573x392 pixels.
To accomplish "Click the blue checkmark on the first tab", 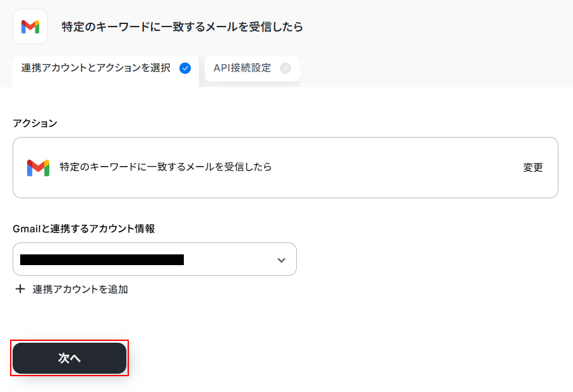I will pos(185,68).
